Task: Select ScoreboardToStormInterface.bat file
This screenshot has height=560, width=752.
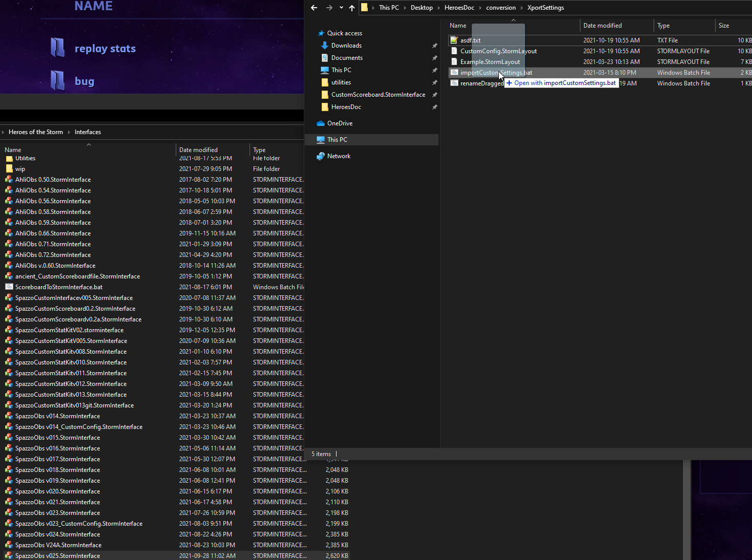Action: coord(59,287)
